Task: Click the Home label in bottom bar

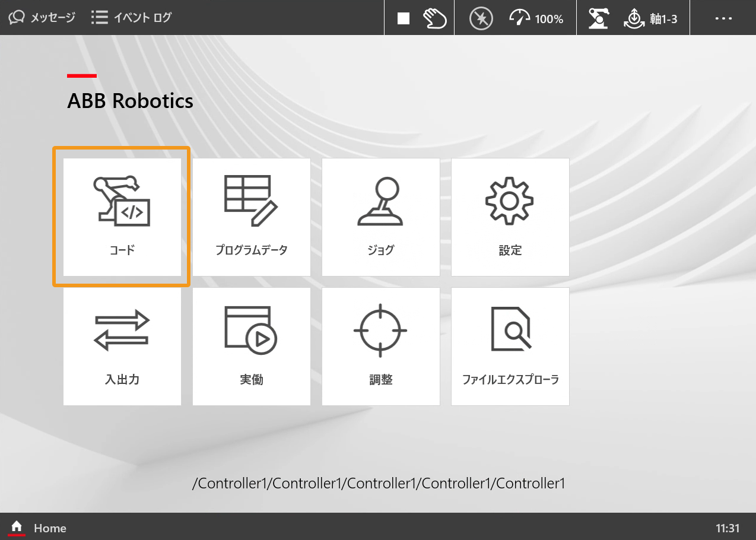Action: pos(50,528)
